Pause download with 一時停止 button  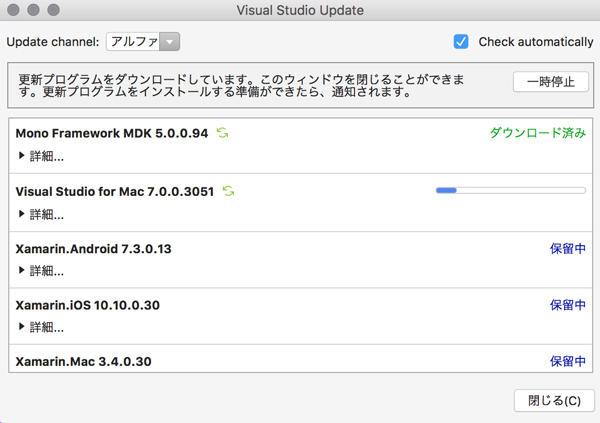tap(551, 82)
